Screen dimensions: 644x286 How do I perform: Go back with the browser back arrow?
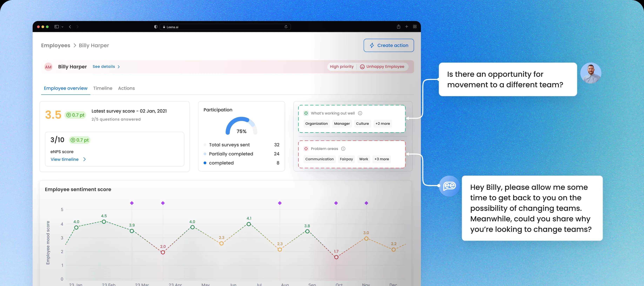tap(70, 27)
